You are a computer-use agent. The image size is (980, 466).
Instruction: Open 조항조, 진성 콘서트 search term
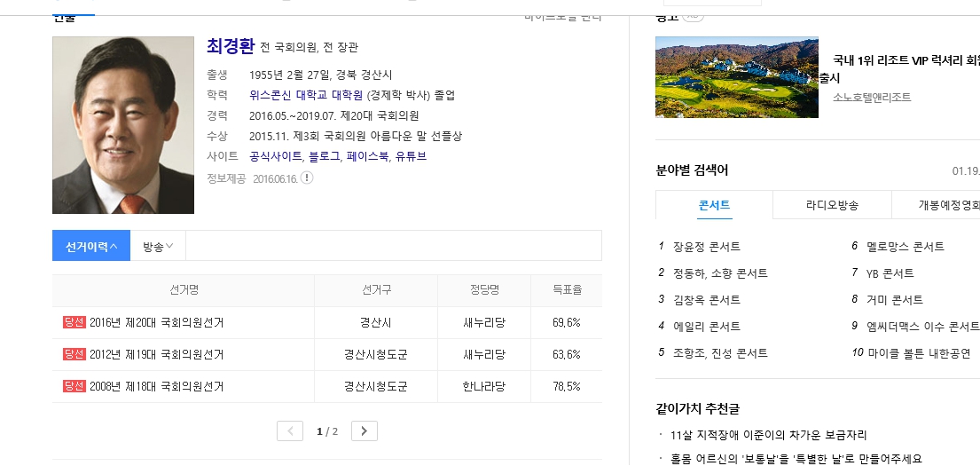coord(721,352)
